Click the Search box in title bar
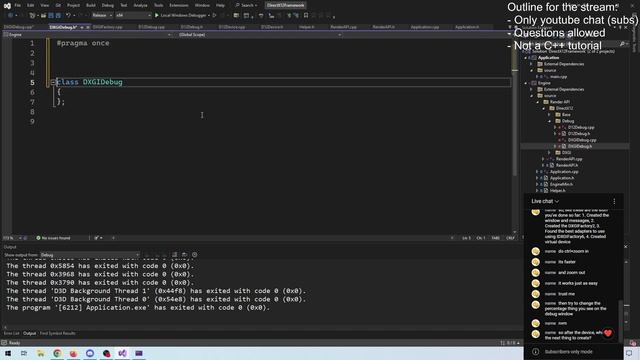 [x=246, y=5]
